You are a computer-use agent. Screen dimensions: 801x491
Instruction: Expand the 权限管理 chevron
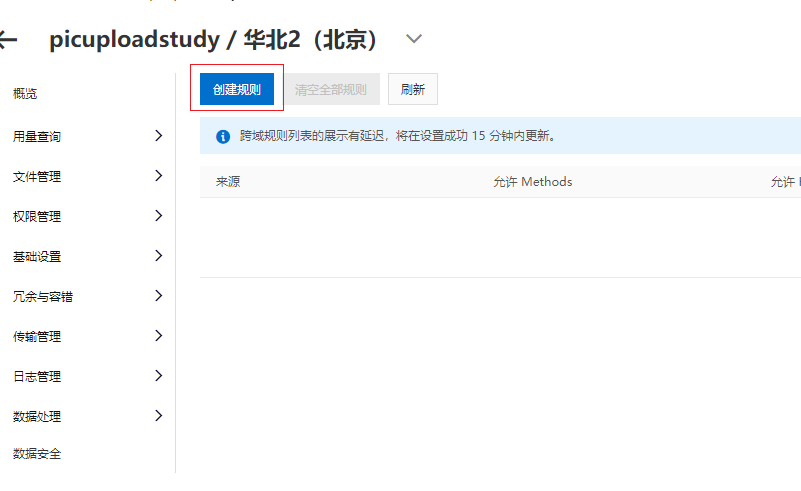(158, 216)
